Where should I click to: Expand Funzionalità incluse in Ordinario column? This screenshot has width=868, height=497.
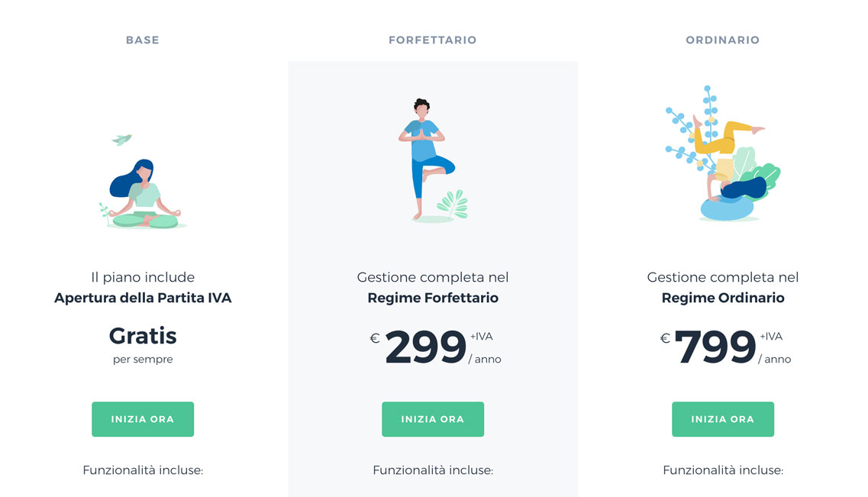(x=723, y=470)
